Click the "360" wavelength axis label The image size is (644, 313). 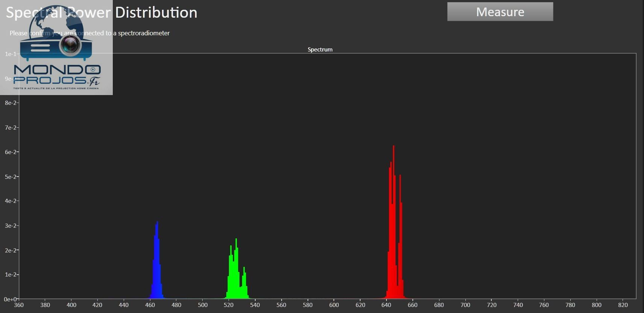[19, 305]
